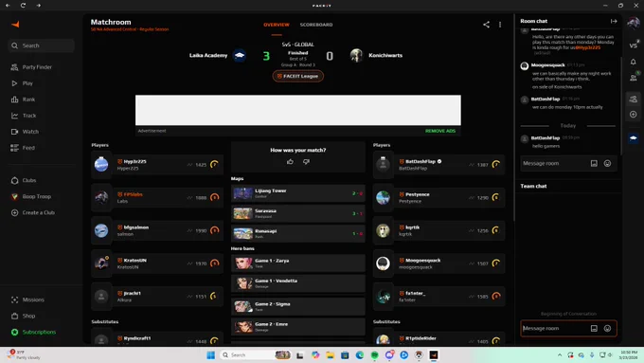Open player bfgsalmon's card
This screenshot has width=644, height=363.
(x=157, y=230)
